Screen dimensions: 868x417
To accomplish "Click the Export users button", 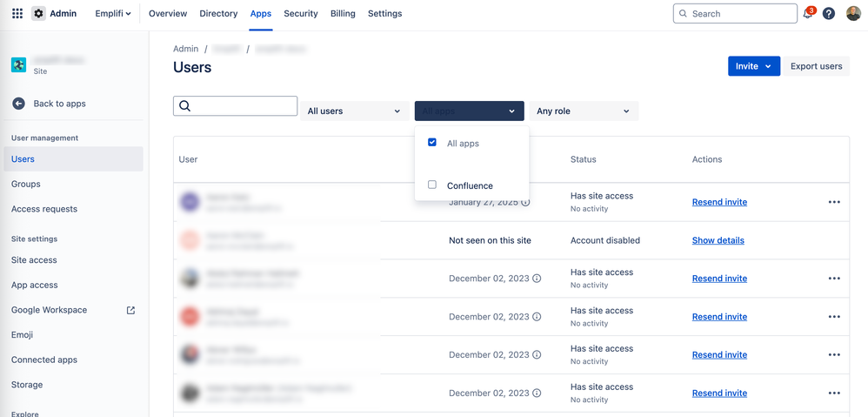I will (x=816, y=66).
